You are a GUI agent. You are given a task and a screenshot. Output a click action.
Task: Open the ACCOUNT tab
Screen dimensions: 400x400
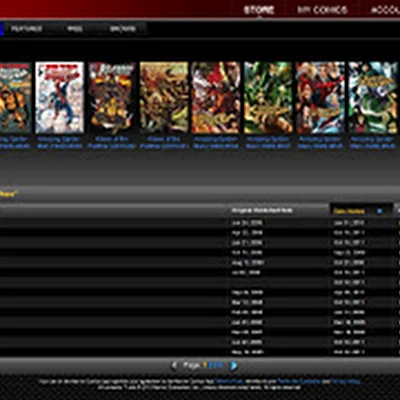pyautogui.click(x=385, y=10)
